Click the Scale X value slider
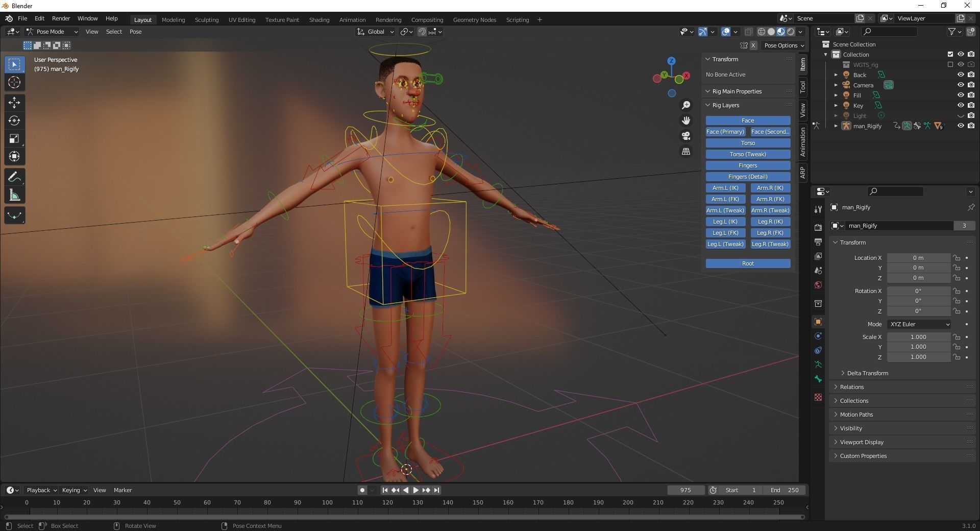Viewport: 980px width, 531px height. pos(918,337)
